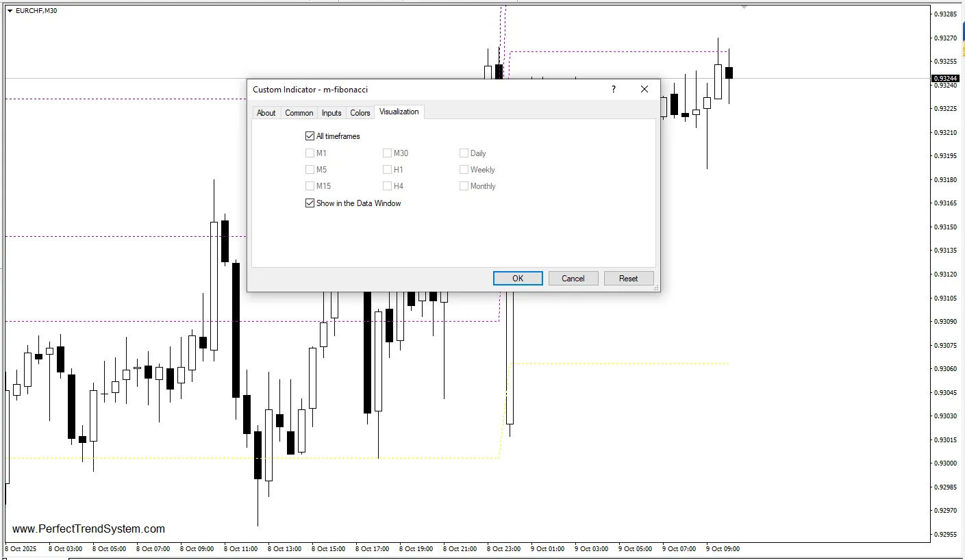Image resolution: width=965 pixels, height=560 pixels.
Task: Switch to the About tab
Action: (266, 113)
